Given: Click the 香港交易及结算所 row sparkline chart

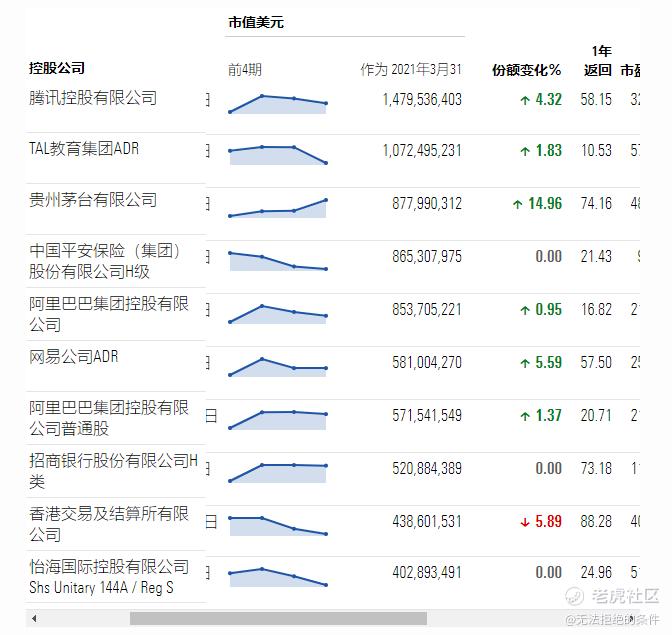Looking at the screenshot, I should (278, 526).
